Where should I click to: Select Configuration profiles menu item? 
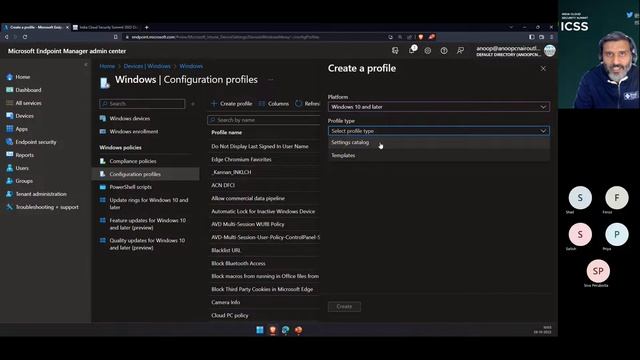(x=145, y=174)
